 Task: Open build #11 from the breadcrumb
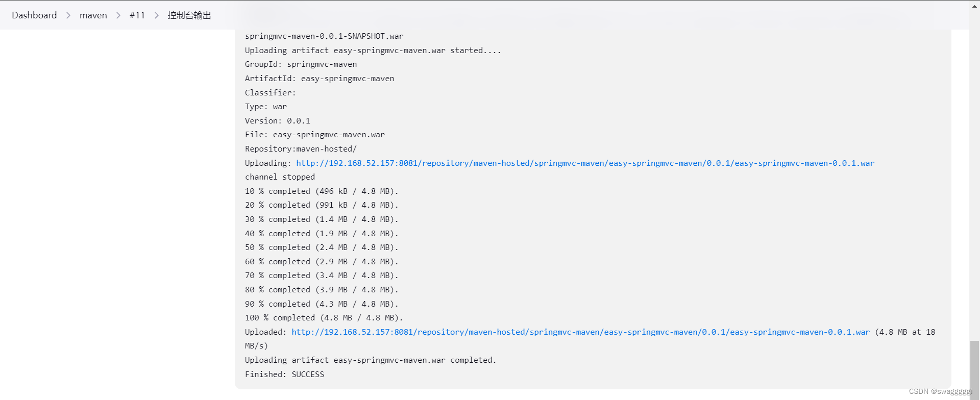point(137,15)
